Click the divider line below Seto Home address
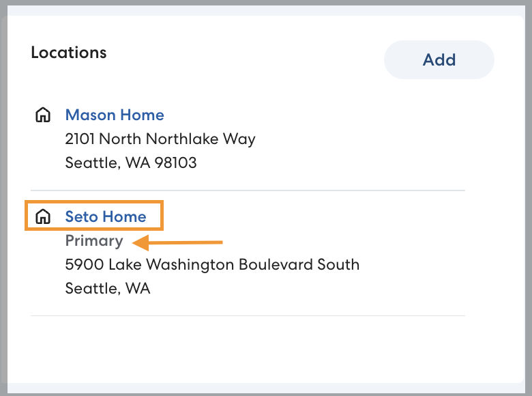Image resolution: width=532 pixels, height=396 pixels. (248, 316)
